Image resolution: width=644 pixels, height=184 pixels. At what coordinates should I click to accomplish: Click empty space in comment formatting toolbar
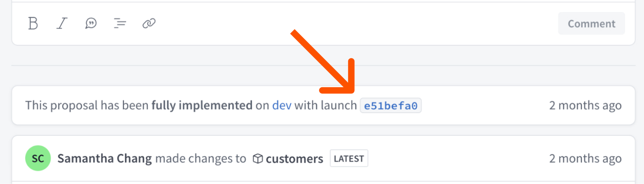pyautogui.click(x=343, y=23)
